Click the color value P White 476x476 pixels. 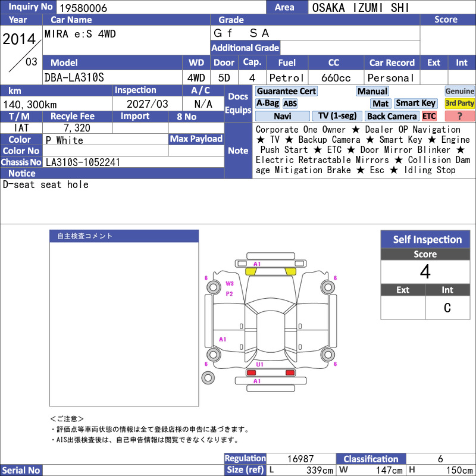coord(64,140)
